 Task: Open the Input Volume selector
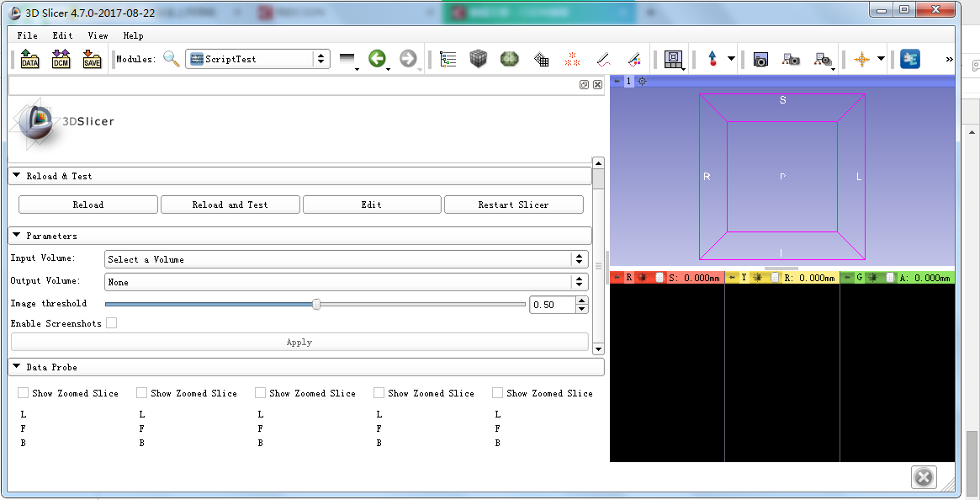(347, 259)
